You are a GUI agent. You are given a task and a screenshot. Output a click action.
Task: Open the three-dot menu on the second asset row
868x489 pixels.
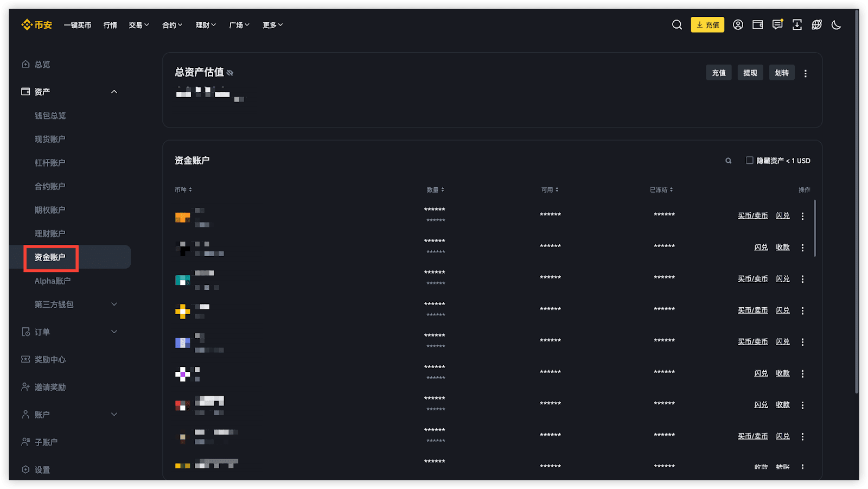802,247
